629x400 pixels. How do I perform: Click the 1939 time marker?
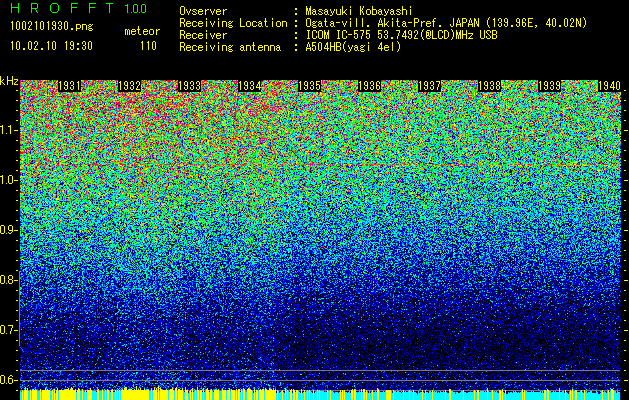click(549, 86)
